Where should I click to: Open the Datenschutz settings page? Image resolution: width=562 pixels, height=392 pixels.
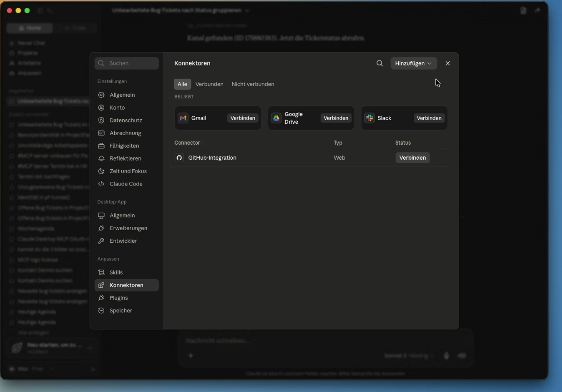coord(126,121)
